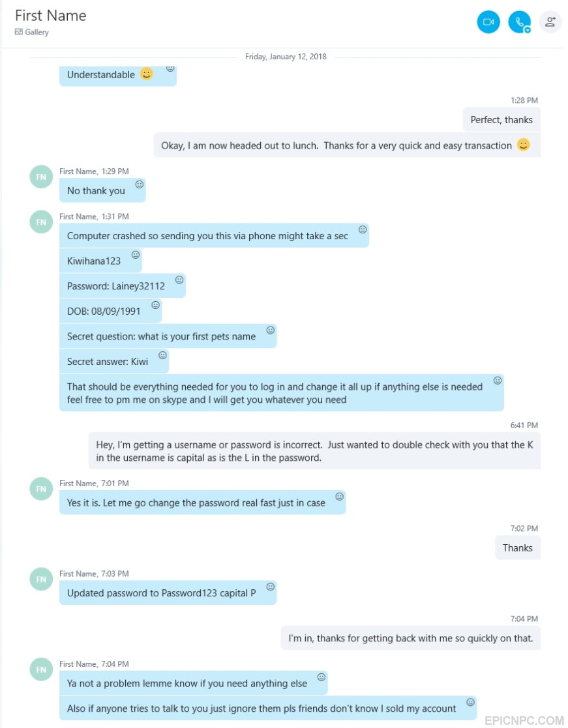Click the 'I'm in, thanks for getting back' message
Image resolution: width=568 pixels, height=728 pixels.
click(411, 638)
